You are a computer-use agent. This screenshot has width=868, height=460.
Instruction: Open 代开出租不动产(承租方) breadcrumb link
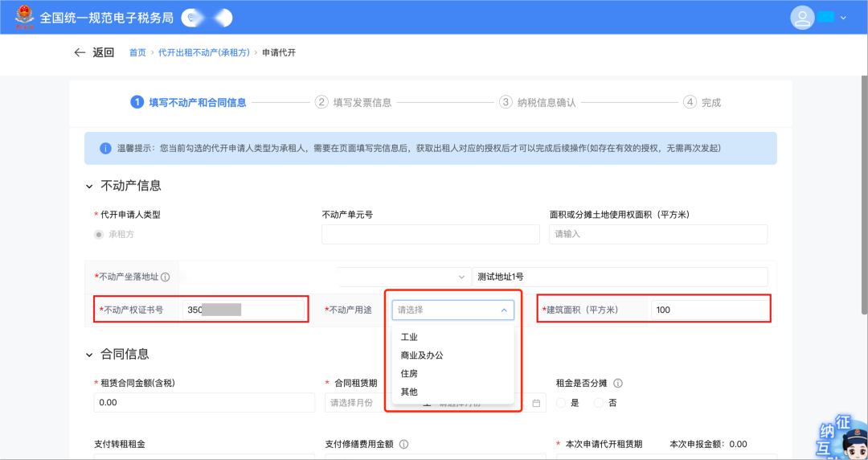click(x=204, y=52)
